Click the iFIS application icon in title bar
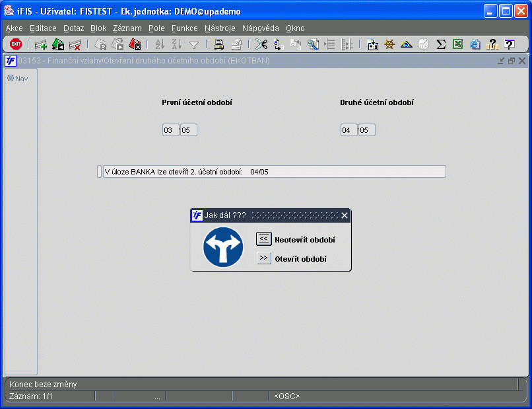 point(9,11)
